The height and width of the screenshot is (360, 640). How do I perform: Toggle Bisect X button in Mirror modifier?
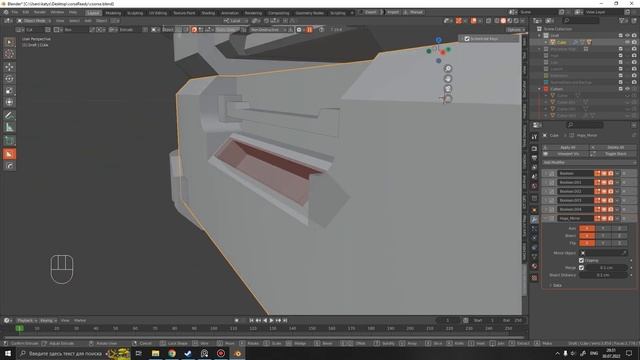[x=587, y=236]
